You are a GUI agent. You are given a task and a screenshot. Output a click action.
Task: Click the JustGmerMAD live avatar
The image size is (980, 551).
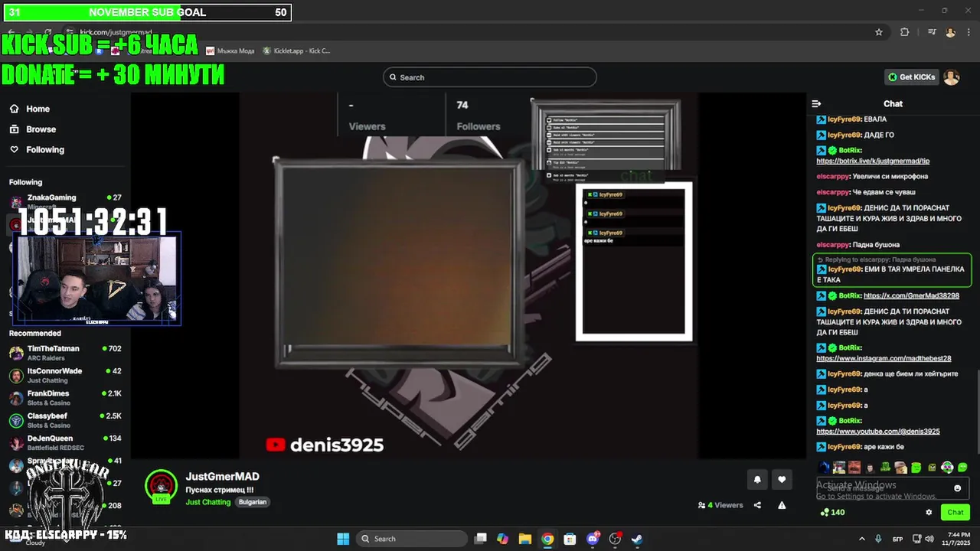(x=161, y=487)
